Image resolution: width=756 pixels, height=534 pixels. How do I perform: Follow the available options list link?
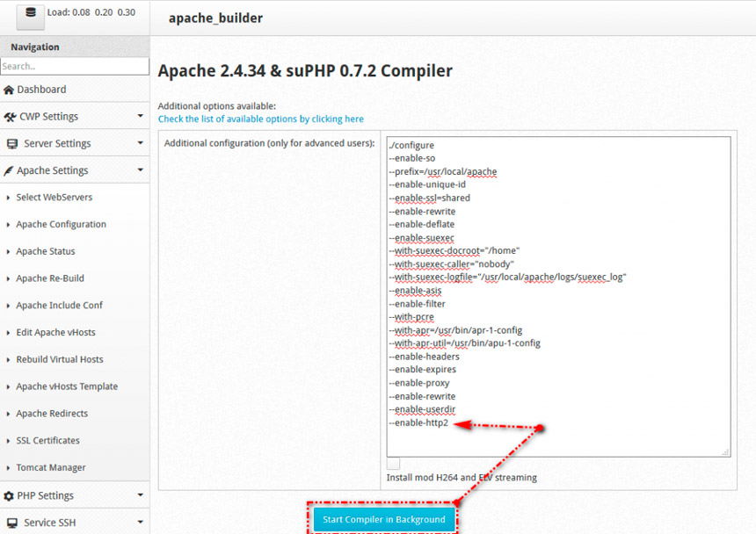[x=261, y=119]
